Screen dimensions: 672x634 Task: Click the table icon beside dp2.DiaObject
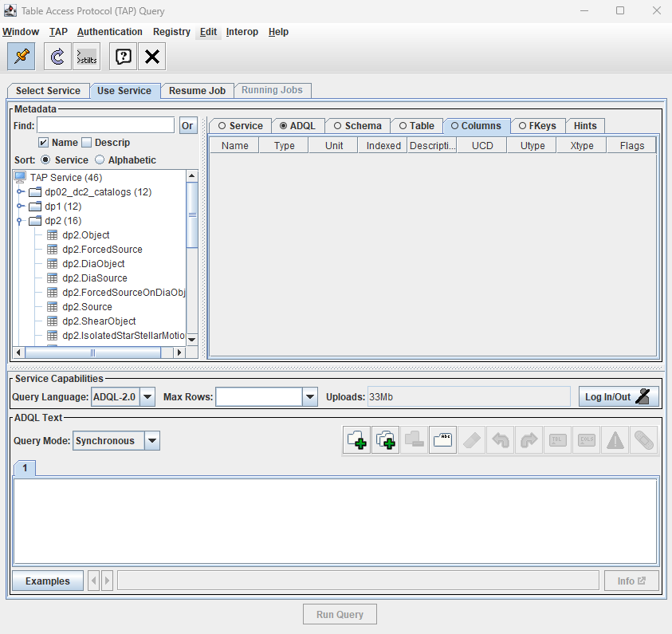point(52,264)
